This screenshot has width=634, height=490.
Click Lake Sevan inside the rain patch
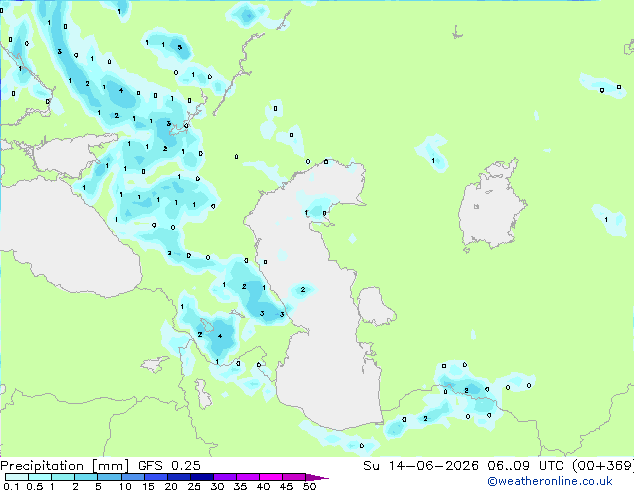(x=206, y=325)
